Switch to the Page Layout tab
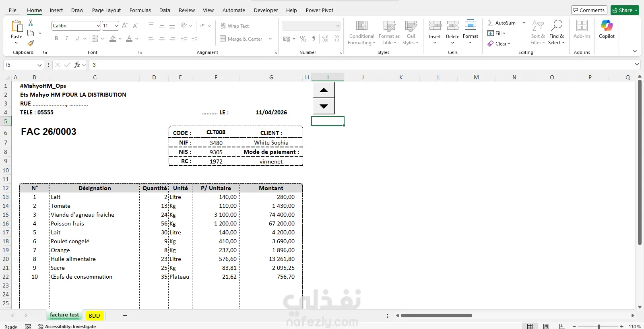644x329 pixels. pyautogui.click(x=106, y=10)
